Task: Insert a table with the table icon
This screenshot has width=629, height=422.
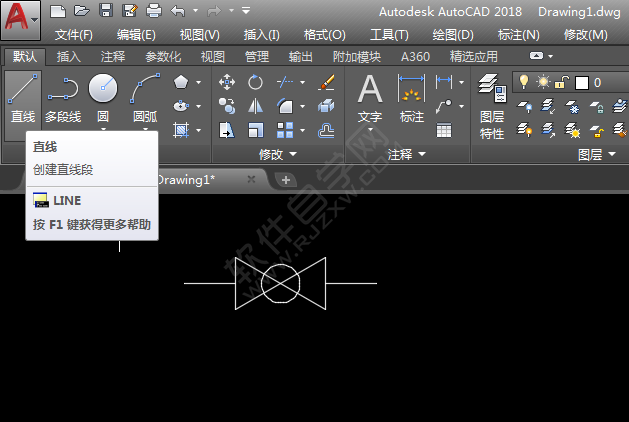Action: tap(444, 130)
